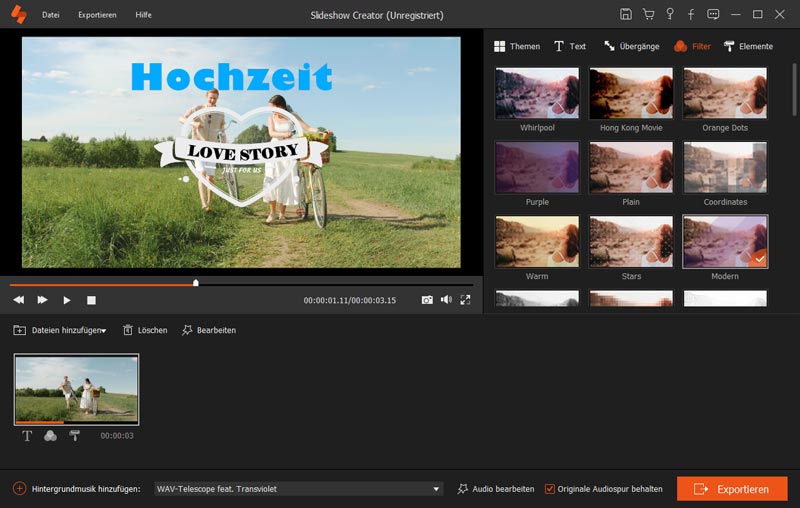The image size is (800, 508).
Task: Click the Löschen button
Action: point(145,330)
